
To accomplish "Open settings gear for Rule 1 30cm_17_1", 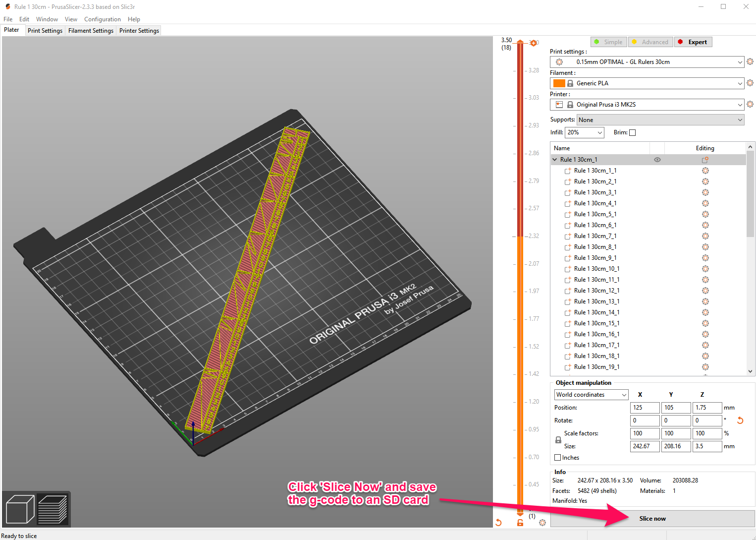I will pyautogui.click(x=705, y=345).
